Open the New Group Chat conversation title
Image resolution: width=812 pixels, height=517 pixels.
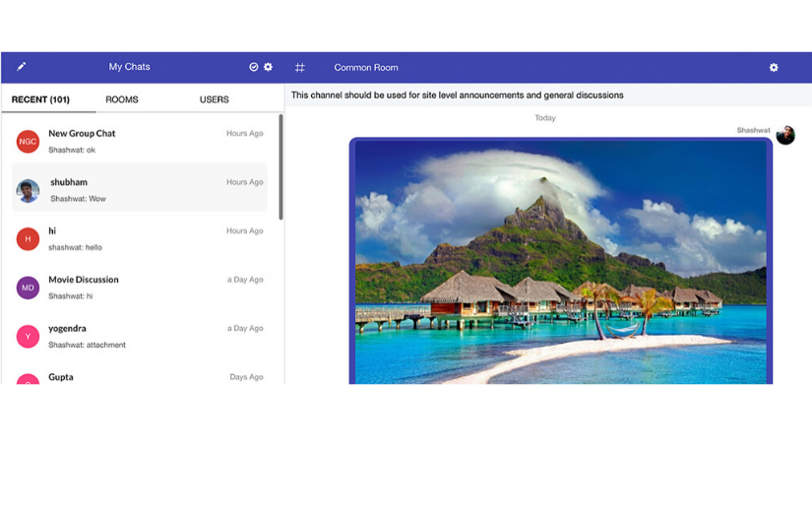click(82, 133)
